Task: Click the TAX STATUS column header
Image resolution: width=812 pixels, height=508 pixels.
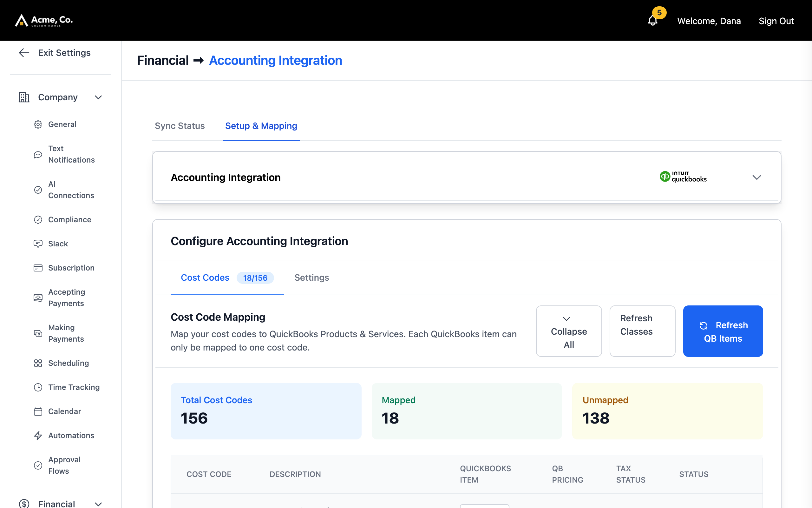Action: click(x=631, y=474)
